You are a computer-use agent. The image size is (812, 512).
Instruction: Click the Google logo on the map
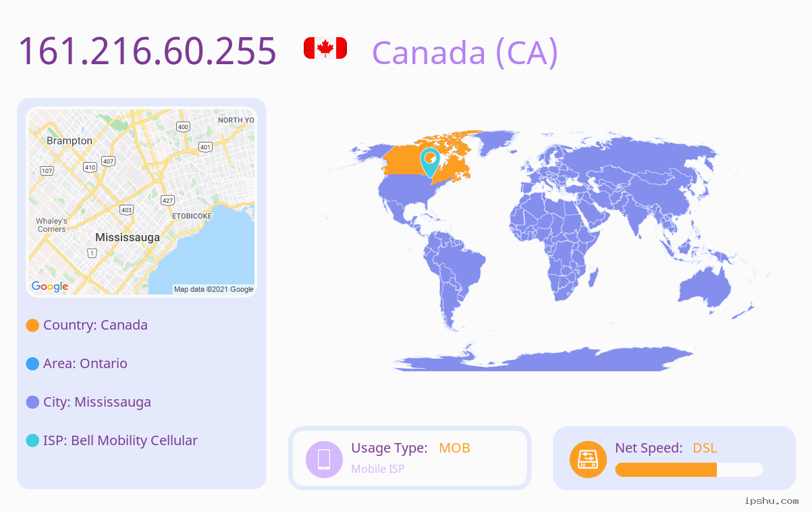(x=50, y=286)
